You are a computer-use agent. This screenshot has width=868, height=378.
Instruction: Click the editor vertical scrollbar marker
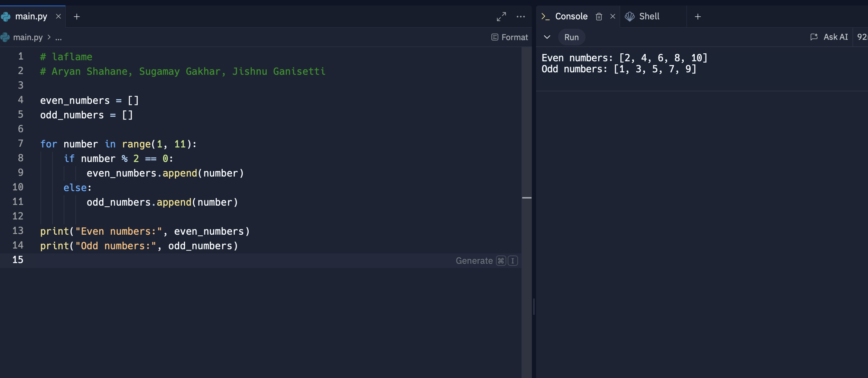pos(526,198)
